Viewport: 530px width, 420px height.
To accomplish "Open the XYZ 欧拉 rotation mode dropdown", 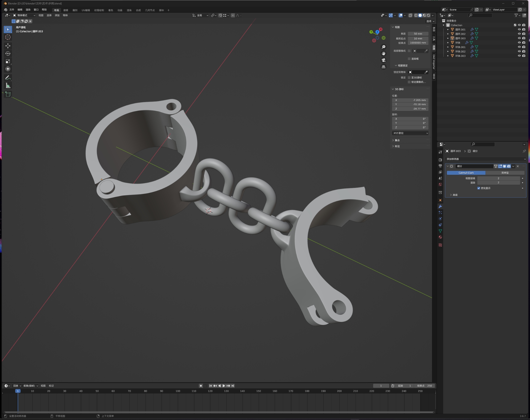I will pos(410,133).
